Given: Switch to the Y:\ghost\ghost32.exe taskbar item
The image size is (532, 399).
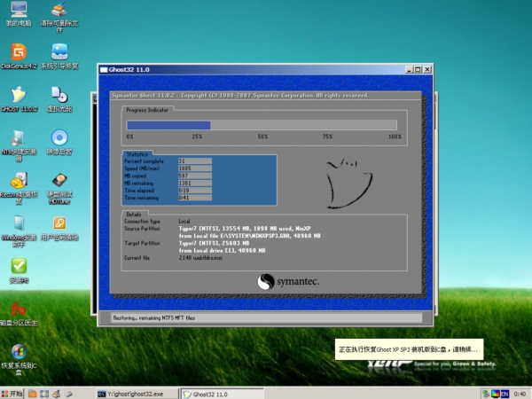Looking at the screenshot, I should 137,394.
